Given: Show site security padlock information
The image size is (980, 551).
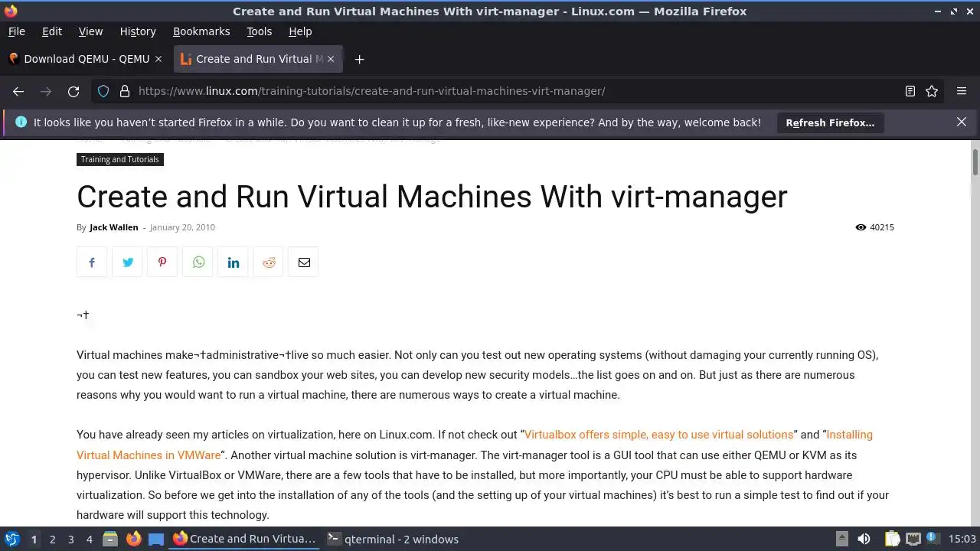Looking at the screenshot, I should coord(125,91).
